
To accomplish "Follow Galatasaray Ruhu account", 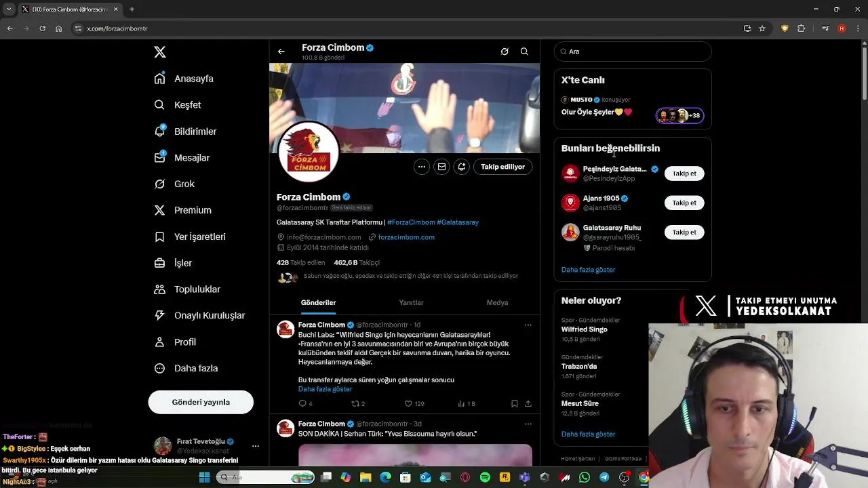I will 684,232.
